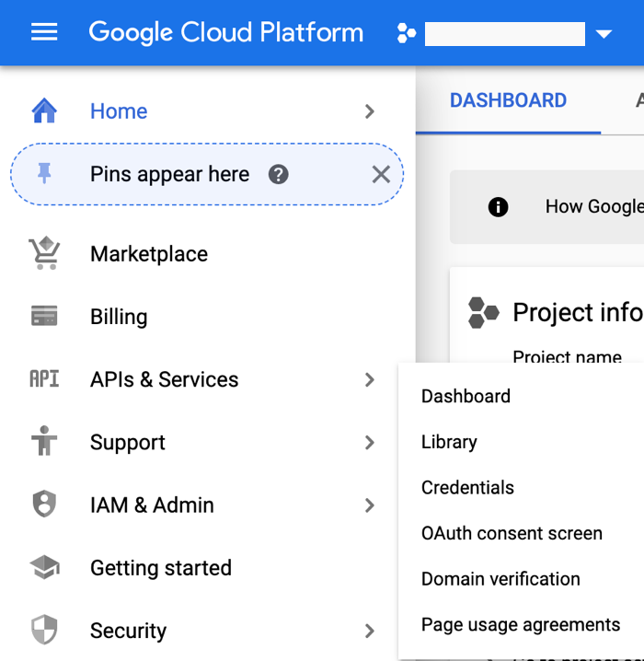This screenshot has height=661, width=644.
Task: Expand the IAM & Admin submenu chevron
Action: [370, 505]
